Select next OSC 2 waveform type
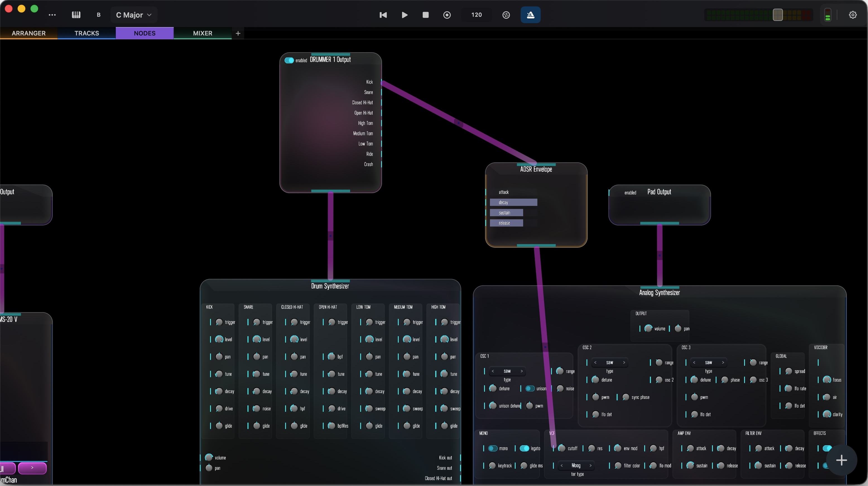Screen dimensions: 868x486 click(x=624, y=363)
